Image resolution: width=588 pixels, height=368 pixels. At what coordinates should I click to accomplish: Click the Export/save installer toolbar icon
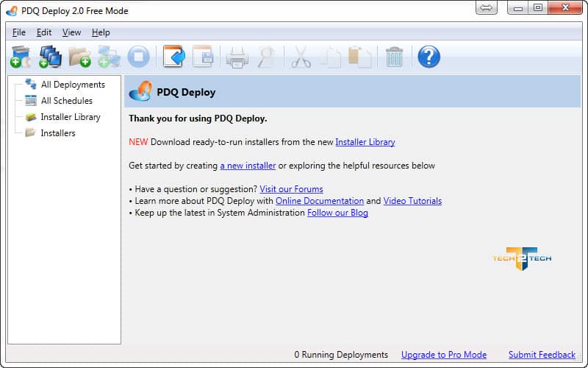point(203,57)
